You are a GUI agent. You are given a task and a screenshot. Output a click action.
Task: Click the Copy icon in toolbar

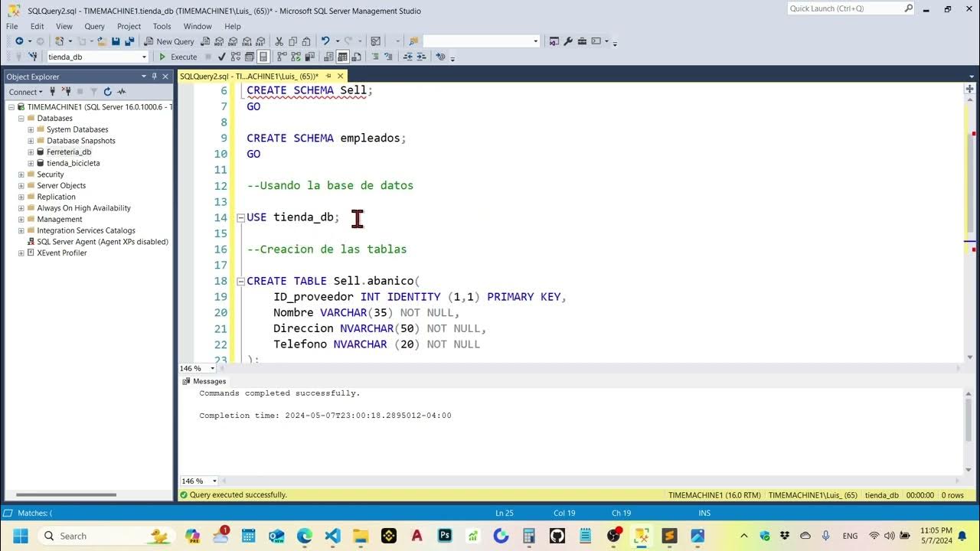pyautogui.click(x=293, y=41)
